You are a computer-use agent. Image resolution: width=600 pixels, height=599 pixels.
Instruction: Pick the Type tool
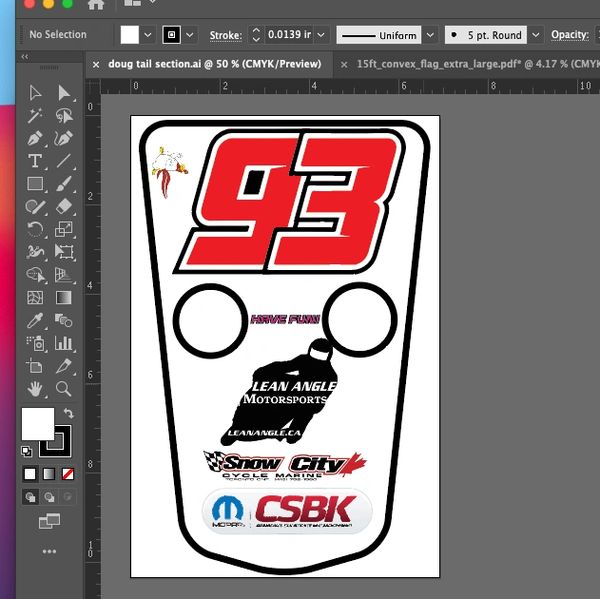[35, 161]
